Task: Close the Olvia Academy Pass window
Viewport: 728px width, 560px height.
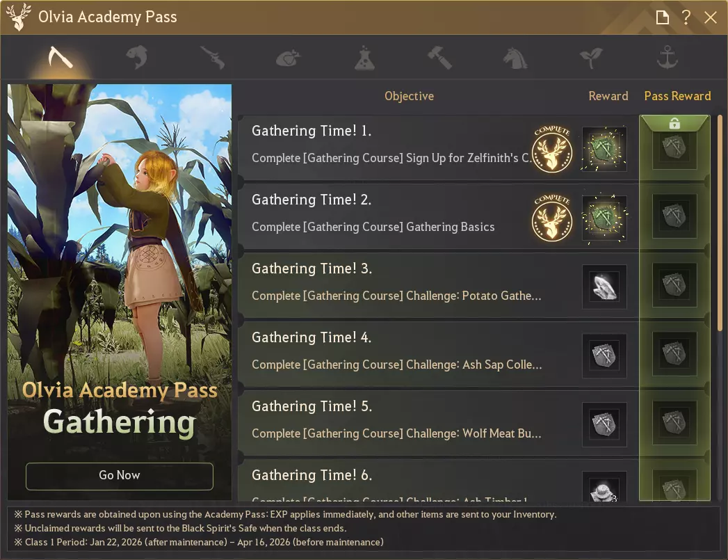Action: coord(711,17)
